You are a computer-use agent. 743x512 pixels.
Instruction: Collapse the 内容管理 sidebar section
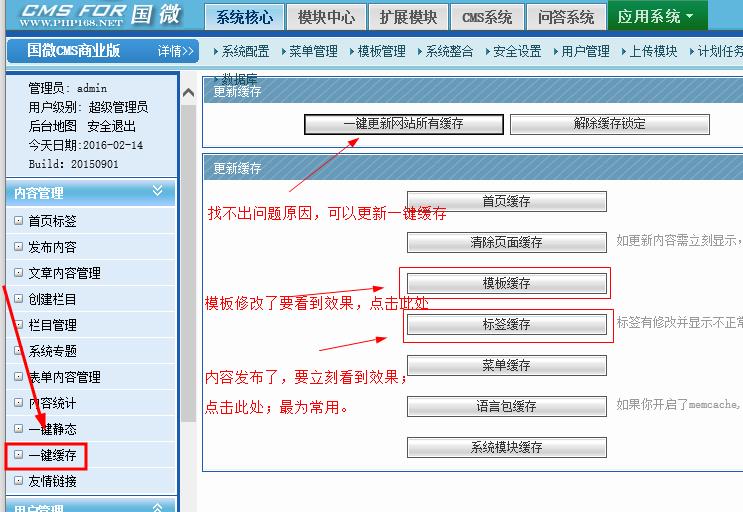[157, 191]
